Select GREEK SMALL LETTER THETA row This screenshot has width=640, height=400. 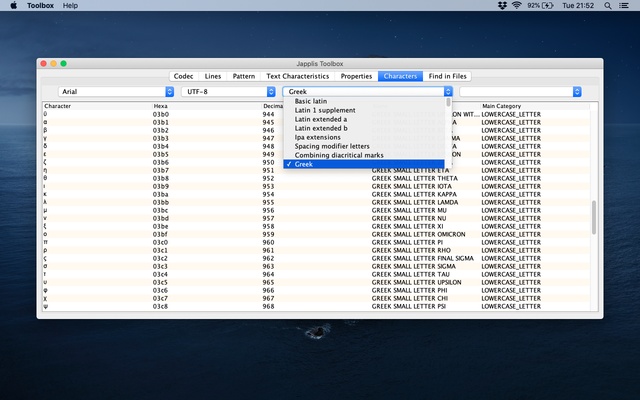point(316,178)
